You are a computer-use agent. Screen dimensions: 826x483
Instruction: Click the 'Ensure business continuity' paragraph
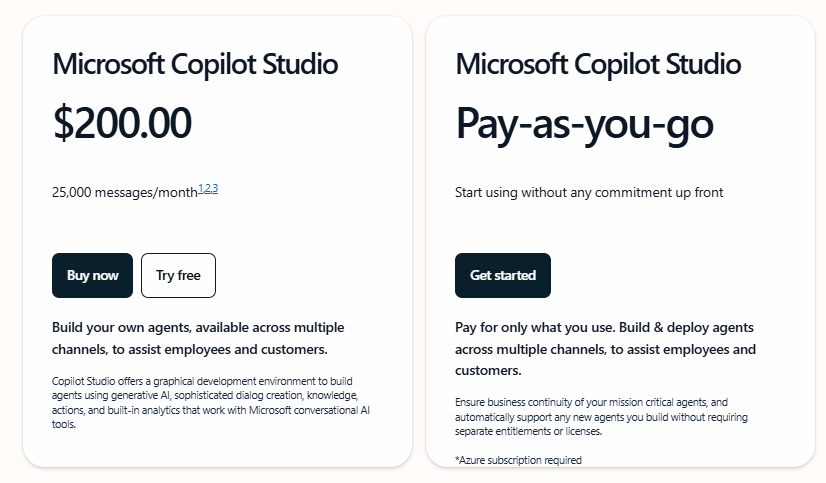pos(601,417)
